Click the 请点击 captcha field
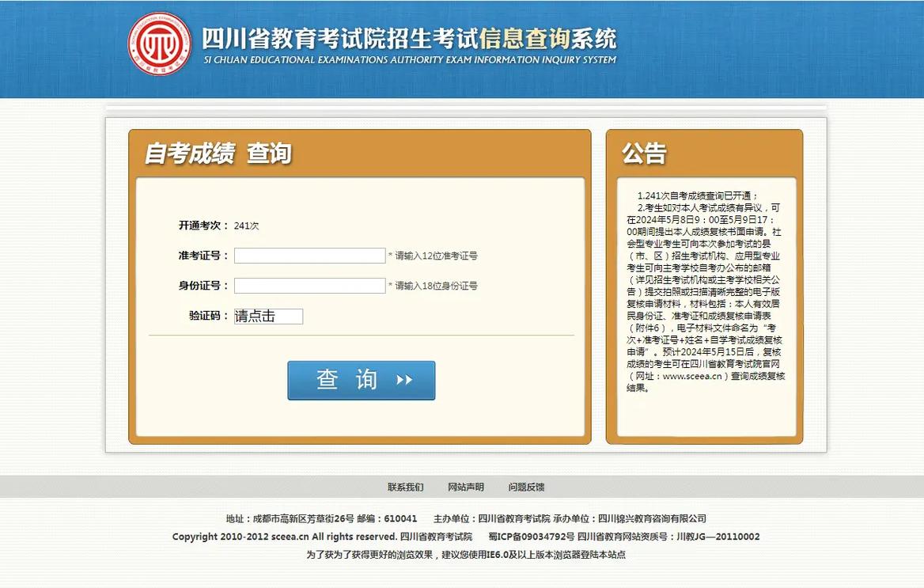Viewport: 924px width, 588px height. point(269,316)
